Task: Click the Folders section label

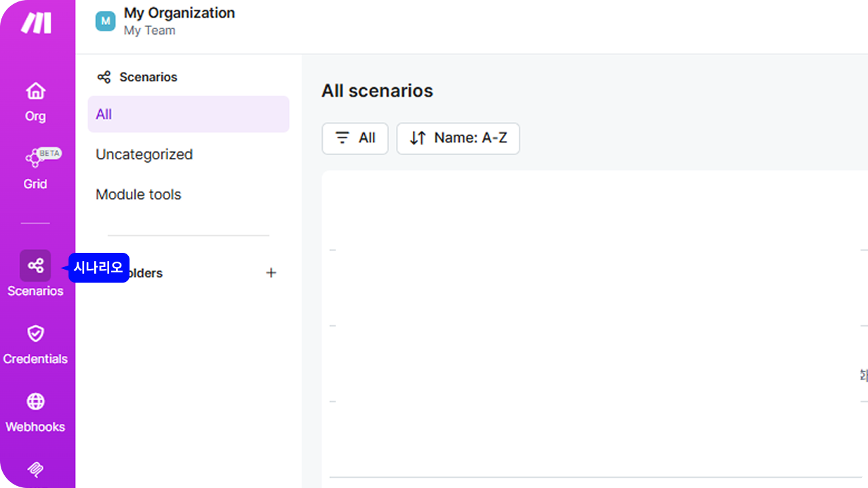Action: [x=145, y=273]
